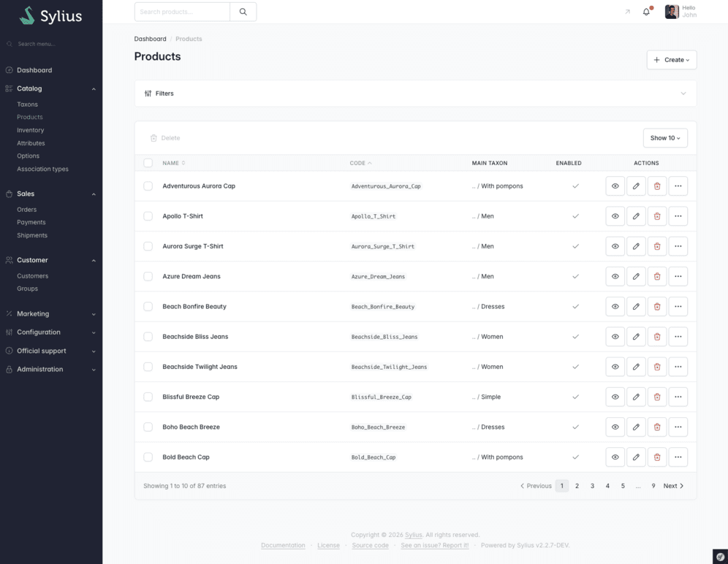Image resolution: width=728 pixels, height=564 pixels.
Task: Click the Next pagination link
Action: 673,486
